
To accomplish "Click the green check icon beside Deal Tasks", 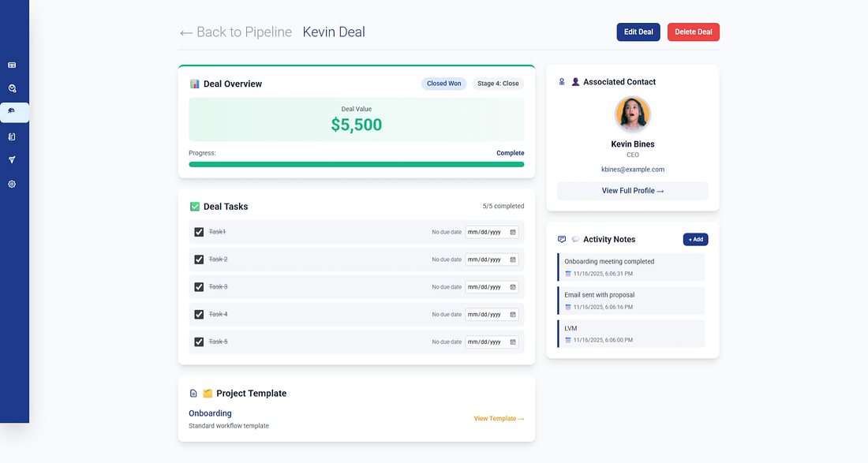I will click(195, 207).
